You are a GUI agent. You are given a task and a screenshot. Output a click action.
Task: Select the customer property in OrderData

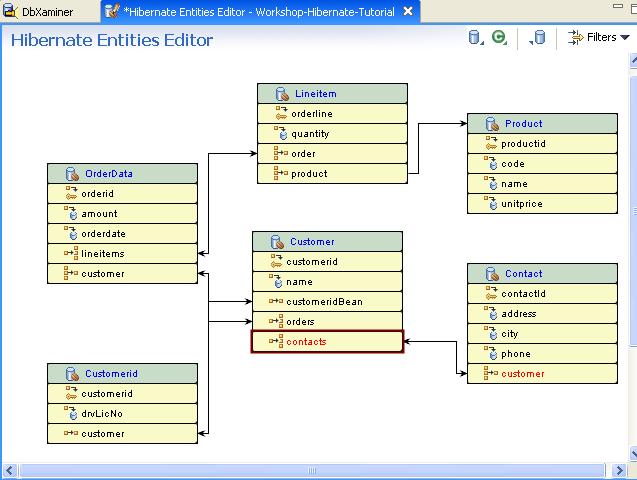[122, 273]
